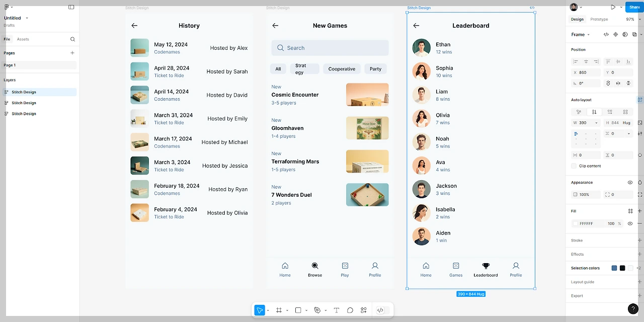Switch to the Design tab
The height and width of the screenshot is (322, 644).
point(577,19)
